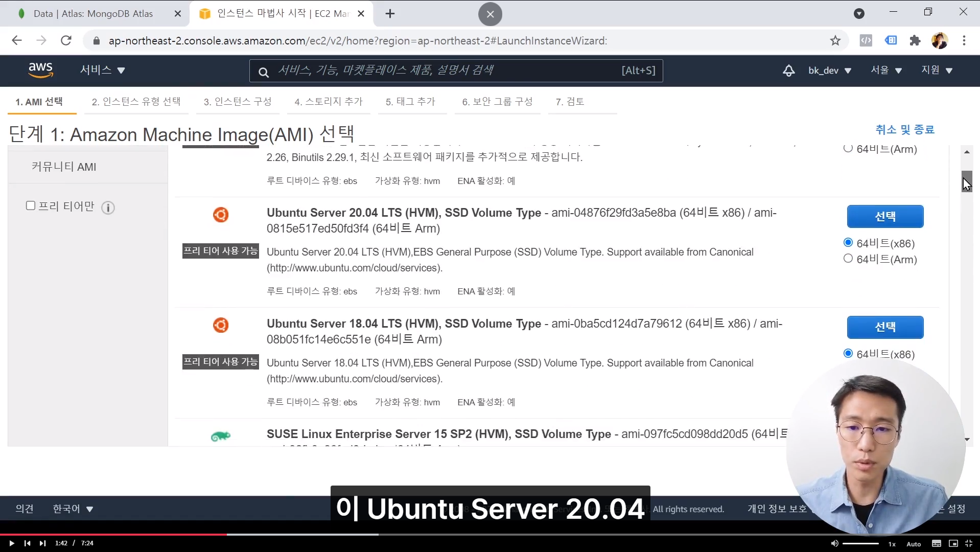The width and height of the screenshot is (980, 552).
Task: Open the browser Extensions puzzle icon
Action: tap(915, 41)
